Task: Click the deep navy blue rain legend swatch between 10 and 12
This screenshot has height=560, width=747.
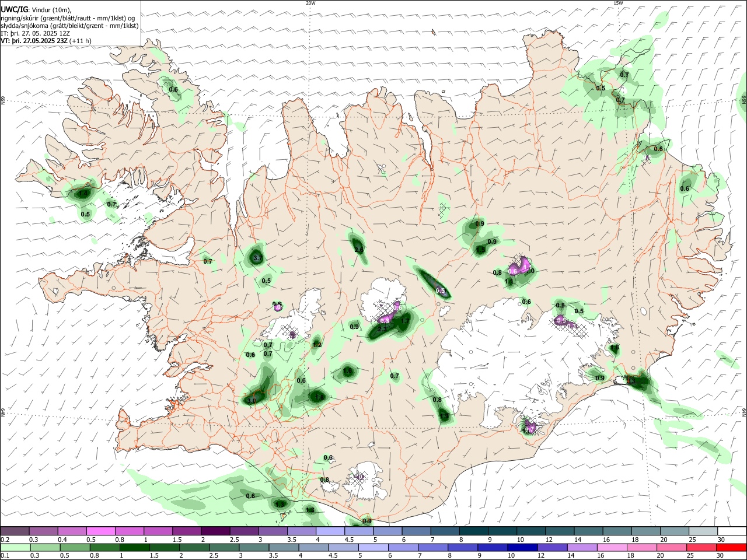Action: pos(522,547)
